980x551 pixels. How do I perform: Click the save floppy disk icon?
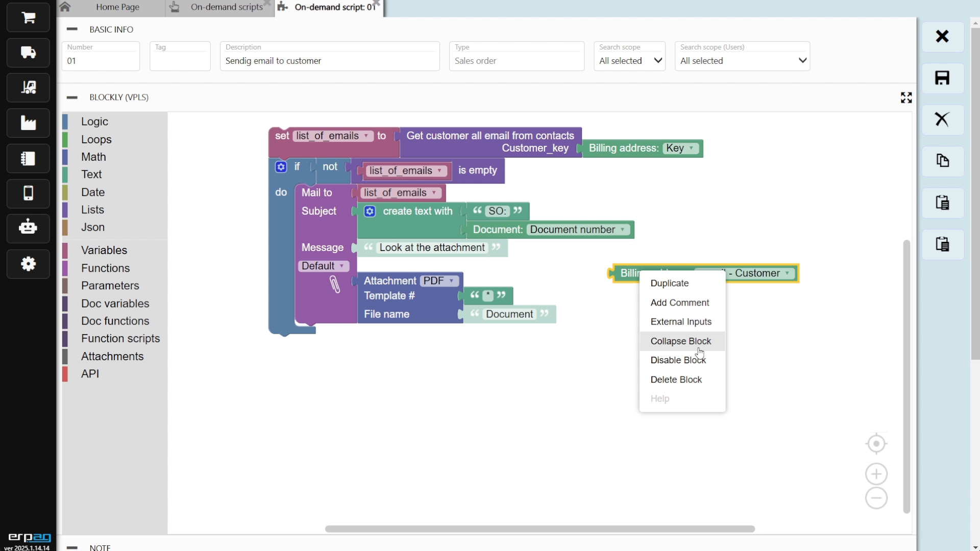tap(942, 78)
